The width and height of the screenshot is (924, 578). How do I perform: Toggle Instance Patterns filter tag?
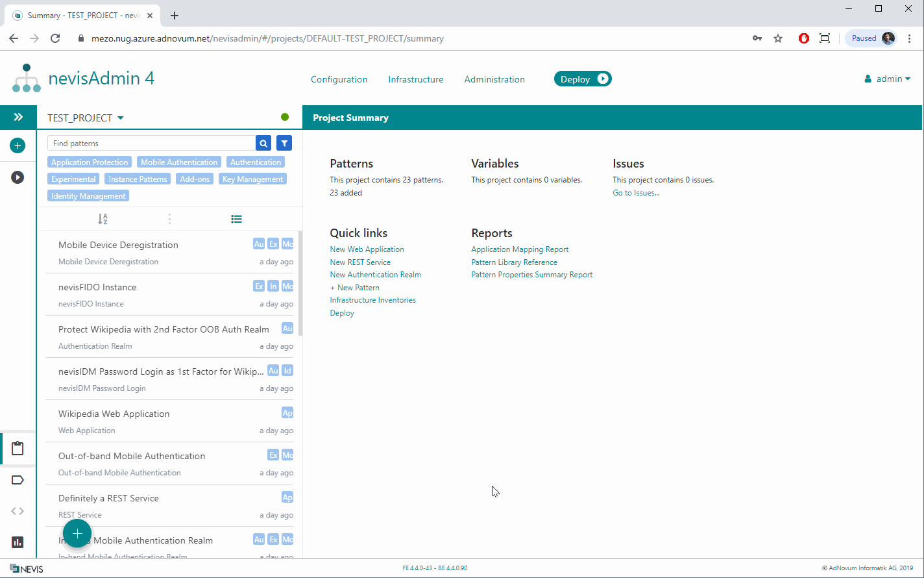coord(138,179)
